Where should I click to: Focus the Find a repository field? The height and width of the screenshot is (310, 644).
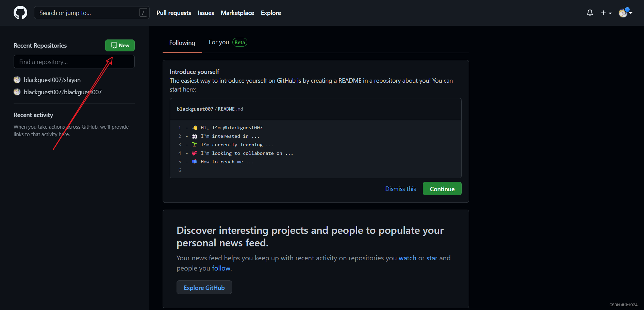(x=74, y=62)
